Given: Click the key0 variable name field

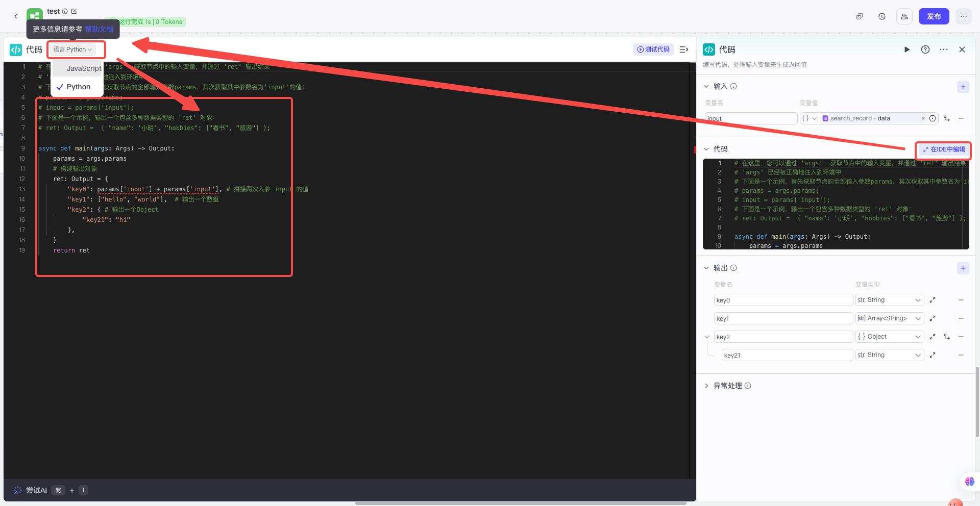Looking at the screenshot, I should (783, 300).
